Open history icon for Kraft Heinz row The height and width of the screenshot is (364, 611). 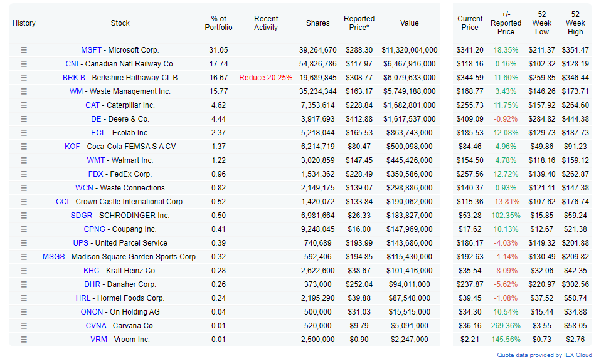tap(24, 271)
